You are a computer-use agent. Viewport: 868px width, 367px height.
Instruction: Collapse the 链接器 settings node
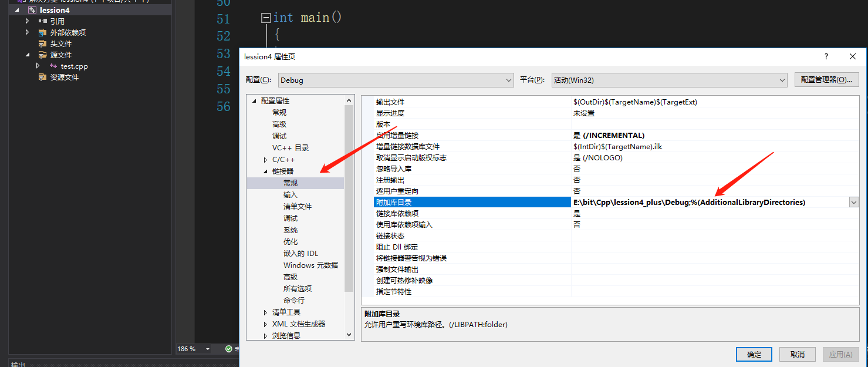(265, 171)
